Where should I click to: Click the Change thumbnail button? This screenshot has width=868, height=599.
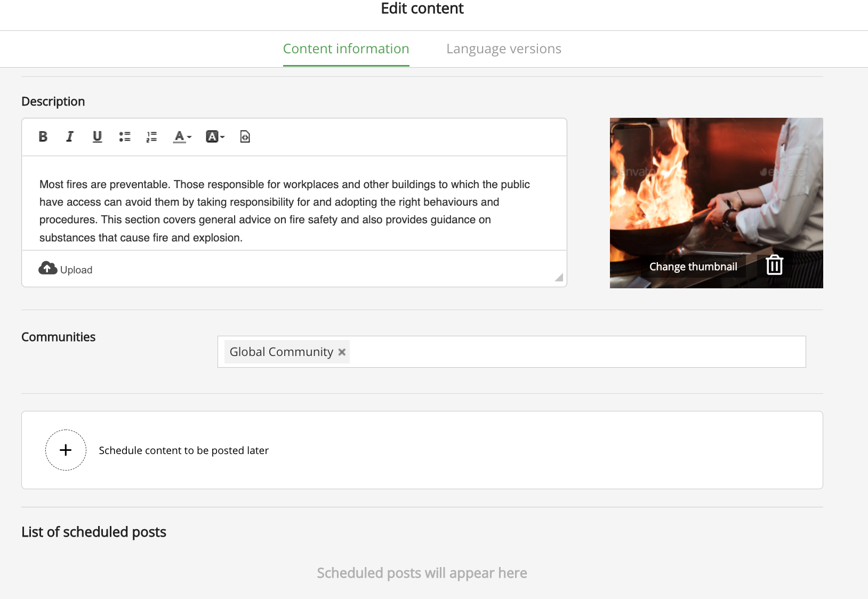[x=693, y=266]
